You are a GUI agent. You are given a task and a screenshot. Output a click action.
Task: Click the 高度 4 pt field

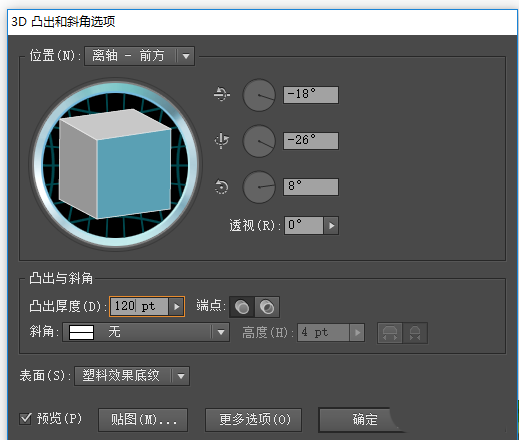coord(323,332)
